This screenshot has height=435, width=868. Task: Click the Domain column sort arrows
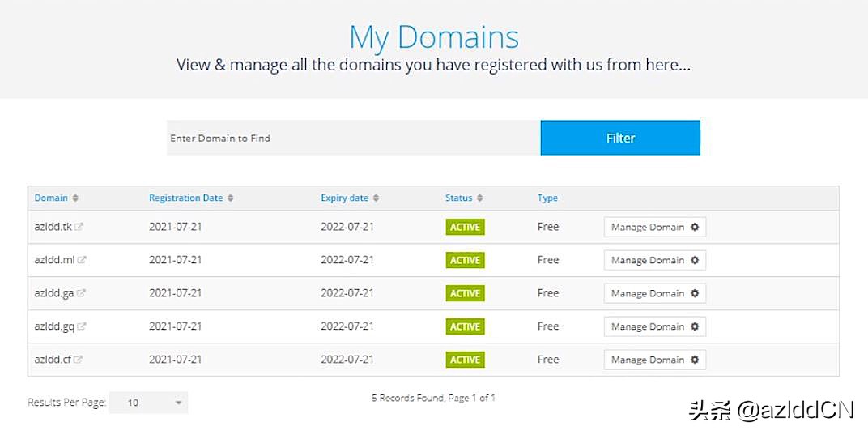point(75,198)
